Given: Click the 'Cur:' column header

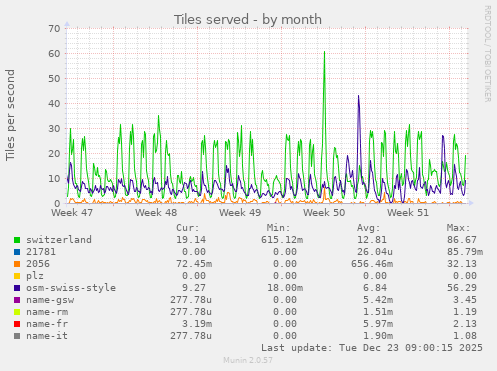Looking at the screenshot, I should pos(188,228).
